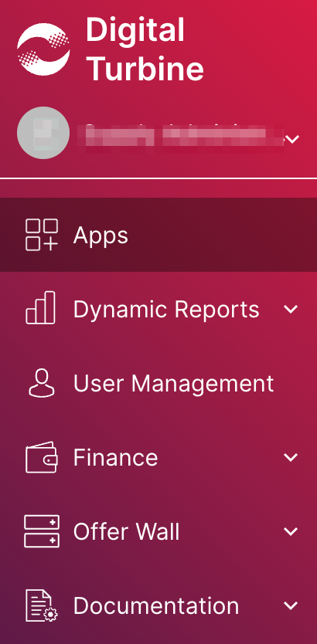317x644 pixels.
Task: Click the Dynamic Reports bar chart icon
Action: click(x=41, y=307)
